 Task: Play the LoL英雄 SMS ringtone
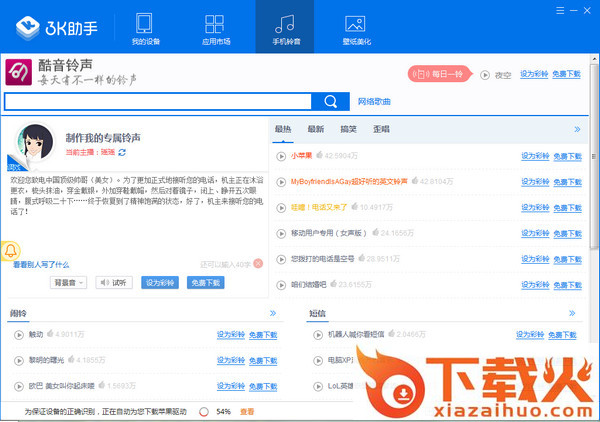pyautogui.click(x=318, y=386)
